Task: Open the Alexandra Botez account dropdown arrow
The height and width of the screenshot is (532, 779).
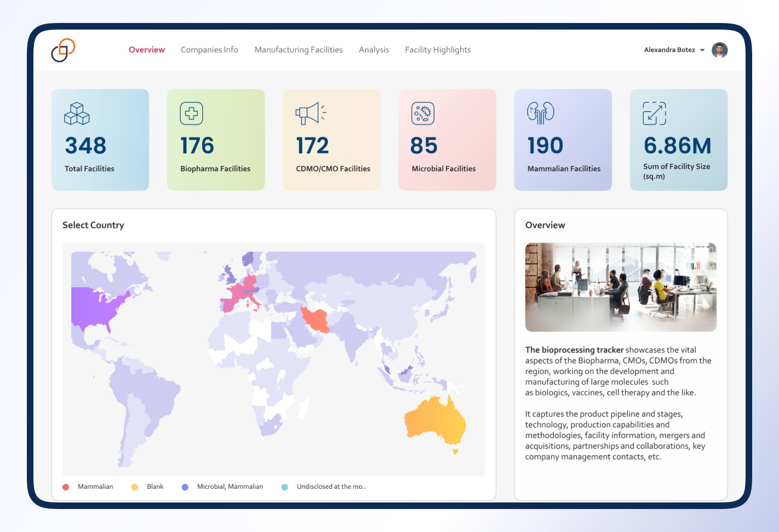Action: pos(702,50)
